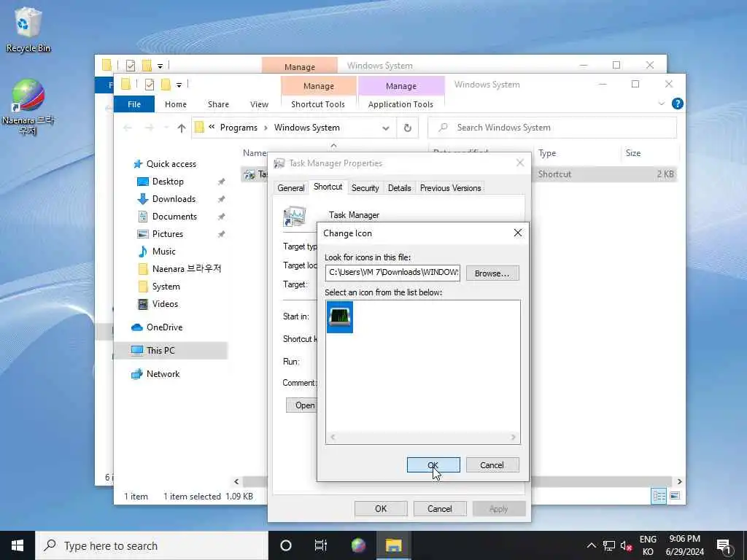Expand the ribbon with the chevron
The image size is (747, 560).
pyautogui.click(x=661, y=104)
